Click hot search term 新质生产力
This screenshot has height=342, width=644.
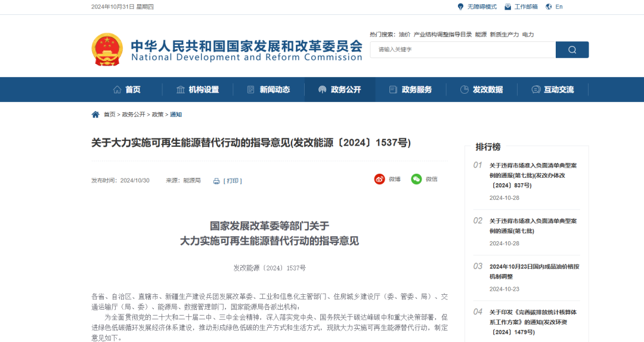[504, 35]
